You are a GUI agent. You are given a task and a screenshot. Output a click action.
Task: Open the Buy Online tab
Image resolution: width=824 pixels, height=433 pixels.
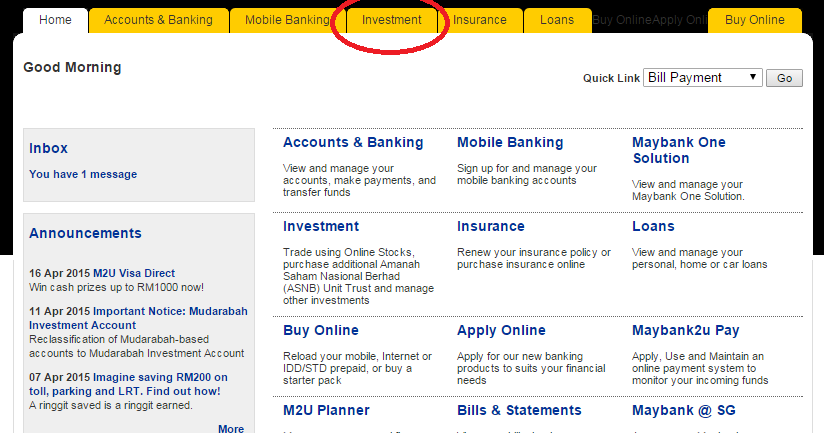click(x=755, y=20)
